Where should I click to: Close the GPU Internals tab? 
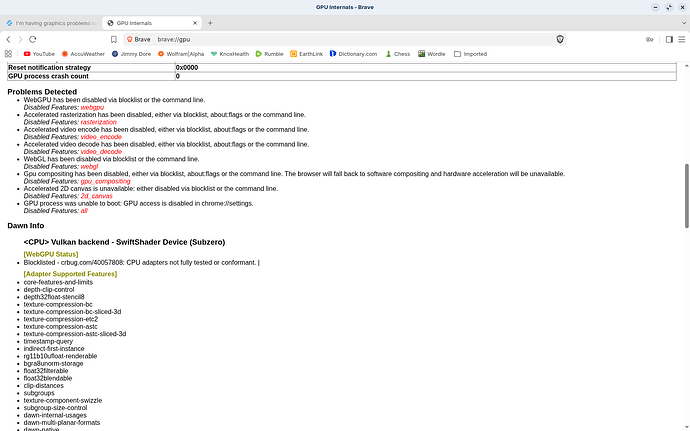(195, 23)
